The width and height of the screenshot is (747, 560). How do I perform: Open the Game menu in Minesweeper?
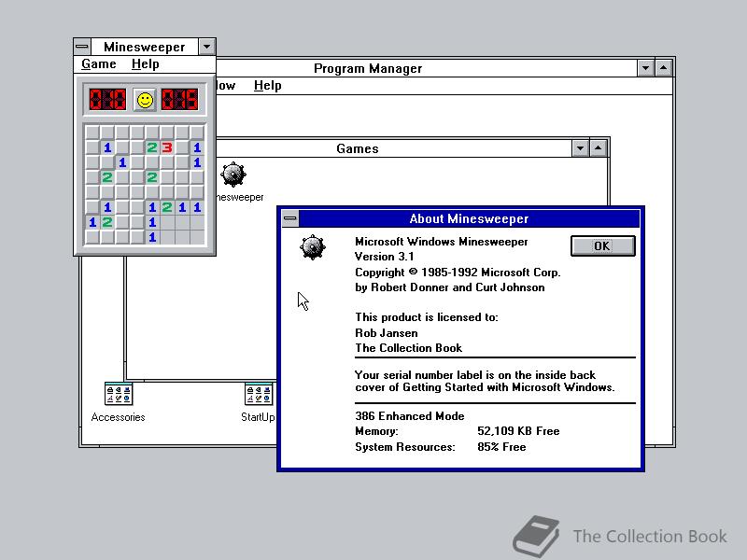pos(99,63)
